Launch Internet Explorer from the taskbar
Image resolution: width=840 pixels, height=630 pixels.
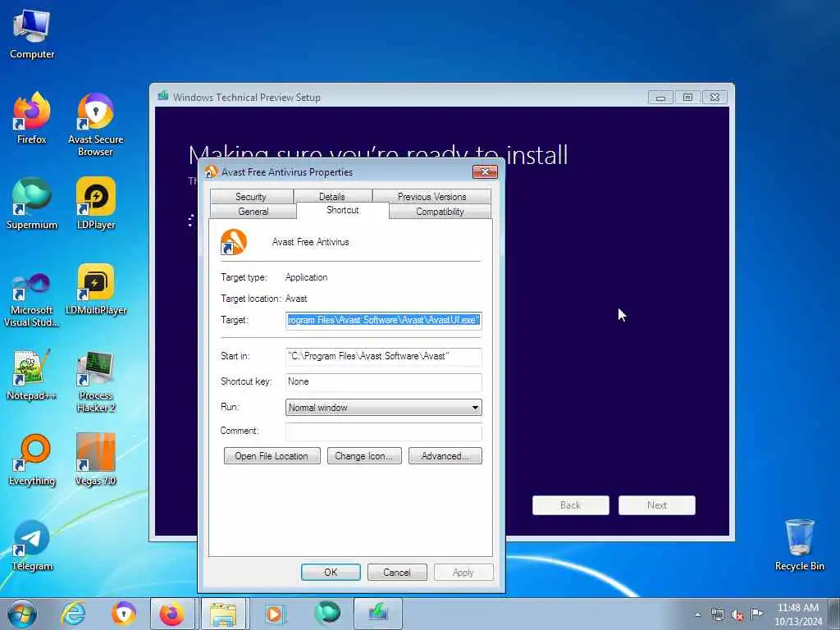click(73, 614)
